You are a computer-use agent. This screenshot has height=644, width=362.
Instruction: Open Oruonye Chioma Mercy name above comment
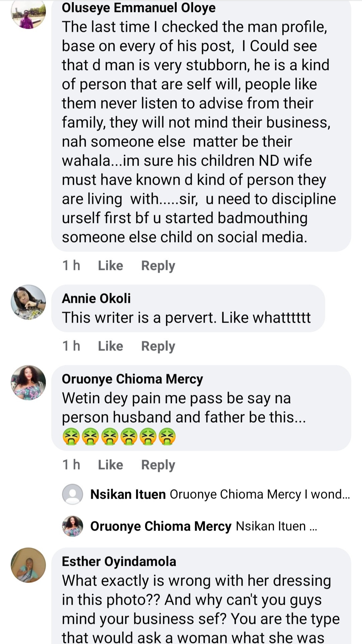click(x=132, y=379)
